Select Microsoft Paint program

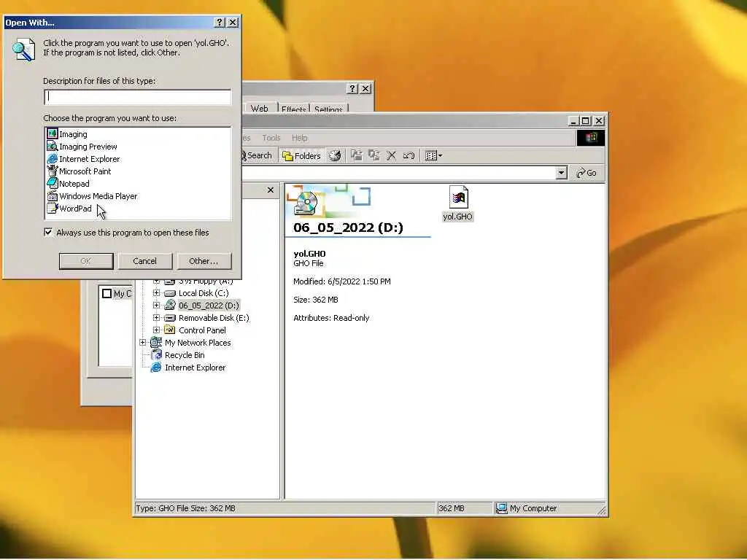point(79,171)
